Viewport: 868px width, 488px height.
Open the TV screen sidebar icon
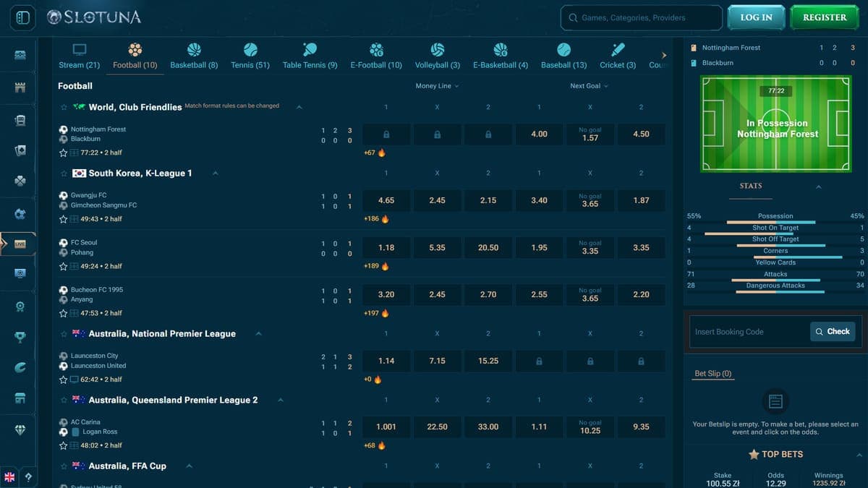click(20, 273)
